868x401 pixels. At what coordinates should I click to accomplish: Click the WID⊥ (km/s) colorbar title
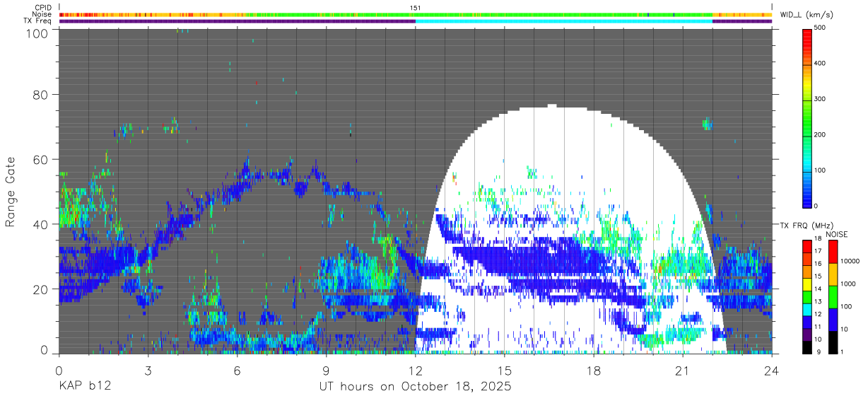point(808,14)
